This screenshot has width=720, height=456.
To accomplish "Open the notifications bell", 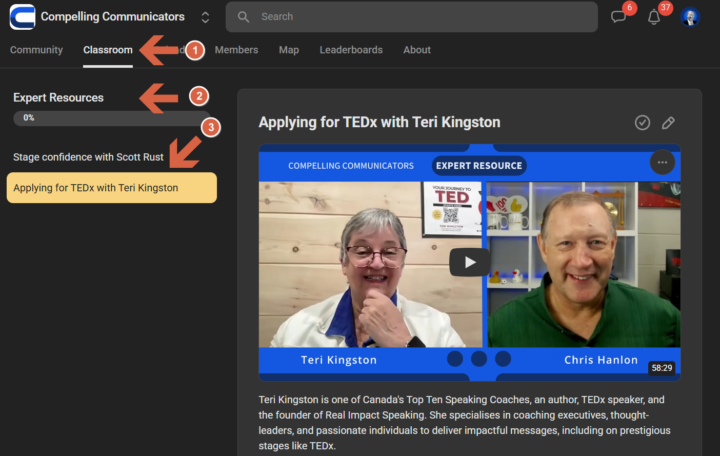I will tap(654, 17).
